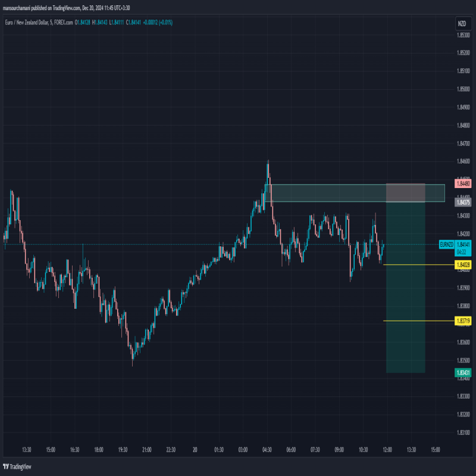Click the TradingView logo in bottom corner

[x=17, y=466]
